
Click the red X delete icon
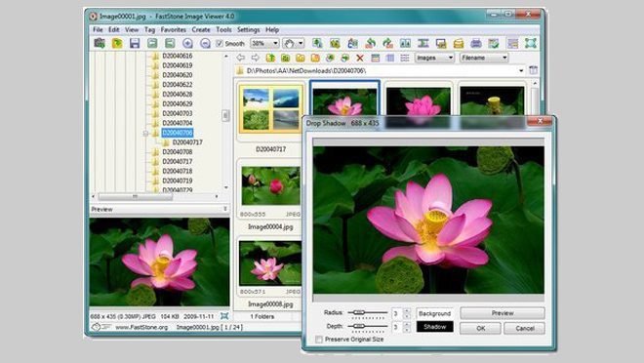point(360,58)
